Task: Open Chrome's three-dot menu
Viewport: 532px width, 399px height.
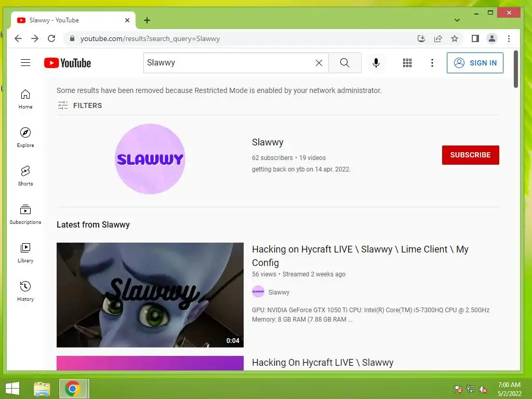Action: coord(509,38)
